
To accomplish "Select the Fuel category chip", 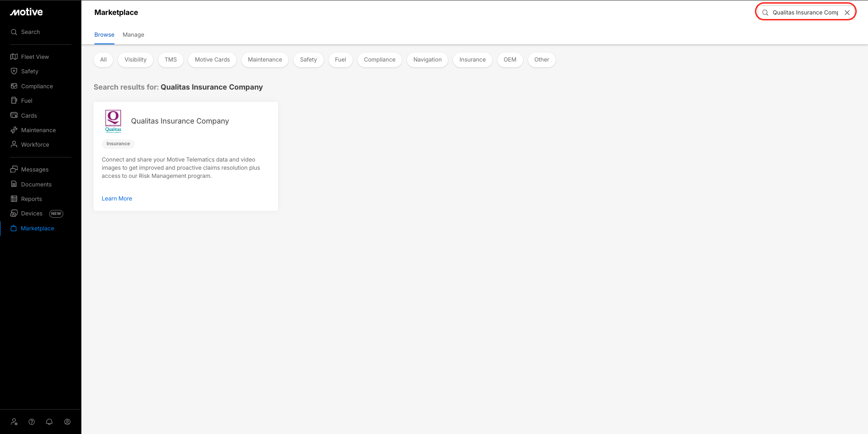I will [340, 60].
